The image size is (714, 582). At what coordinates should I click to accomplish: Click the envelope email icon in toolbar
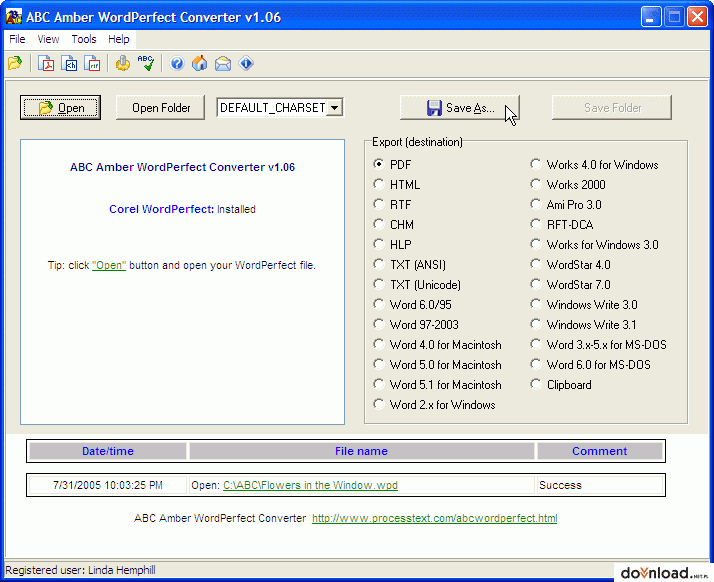point(223,63)
